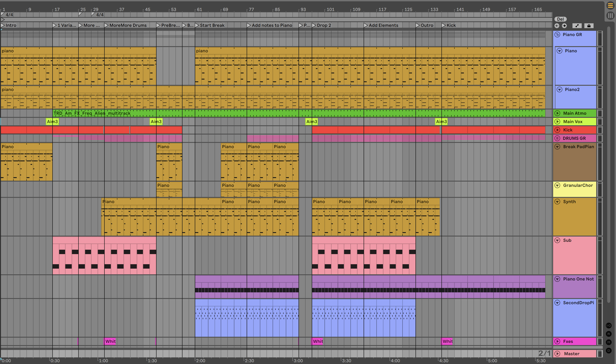This screenshot has height=364, width=616.
Task: Unfold the Main Atmo track
Action: point(557,113)
